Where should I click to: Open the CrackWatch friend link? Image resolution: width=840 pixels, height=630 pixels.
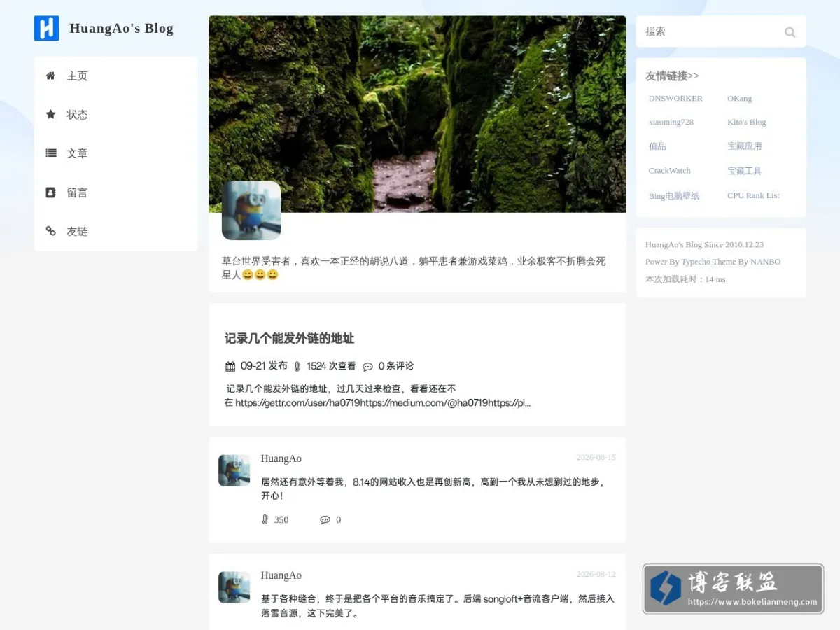click(x=669, y=171)
